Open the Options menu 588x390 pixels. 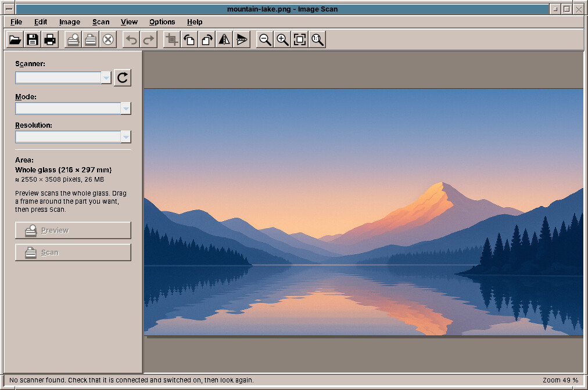(x=162, y=22)
